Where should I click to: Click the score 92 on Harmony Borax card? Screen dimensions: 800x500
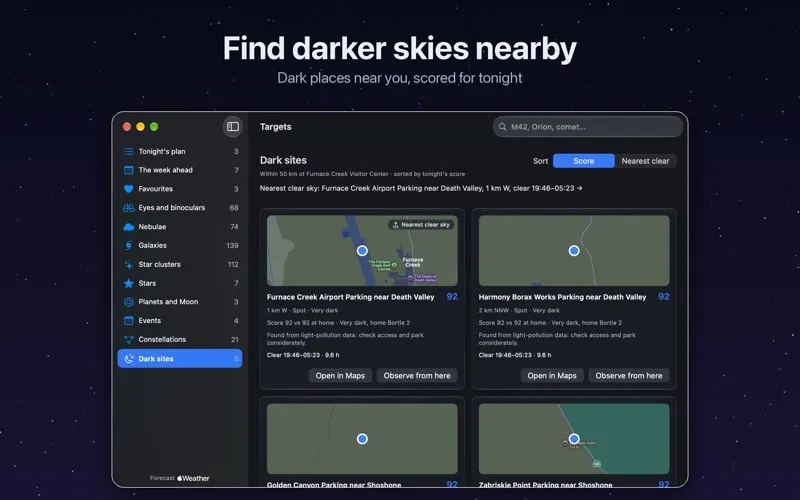(x=664, y=297)
